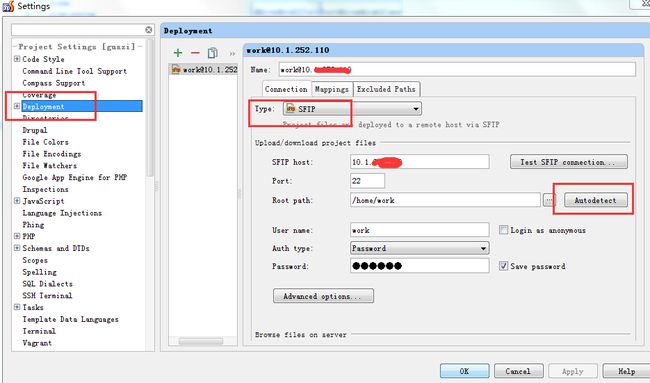This screenshot has width=650, height=383.
Task: Enable Login as anonymous
Action: pos(503,230)
